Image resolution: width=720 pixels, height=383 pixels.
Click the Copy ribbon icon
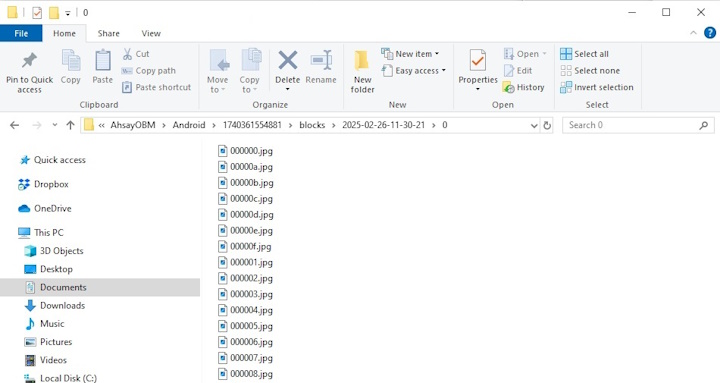pos(71,61)
